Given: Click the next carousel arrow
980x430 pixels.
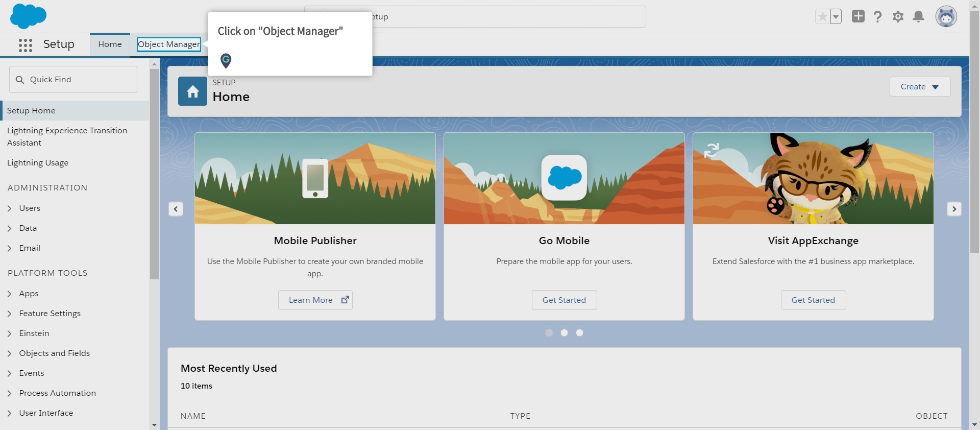Looking at the screenshot, I should [954, 209].
